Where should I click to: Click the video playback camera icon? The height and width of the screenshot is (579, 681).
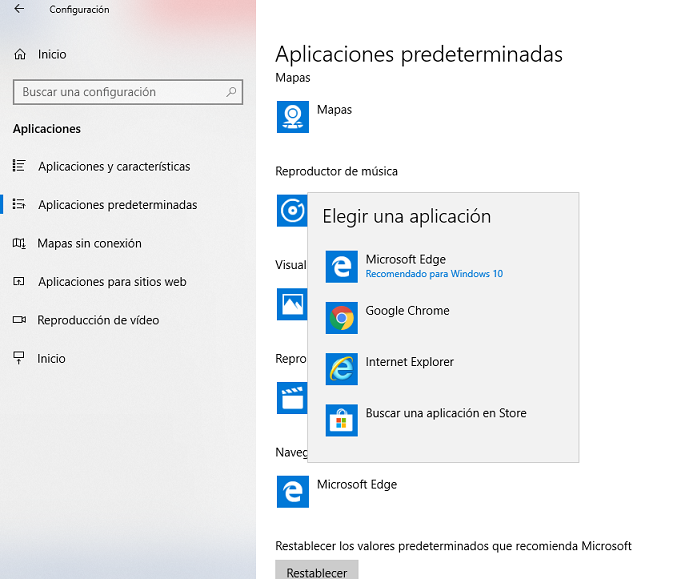(x=19, y=320)
